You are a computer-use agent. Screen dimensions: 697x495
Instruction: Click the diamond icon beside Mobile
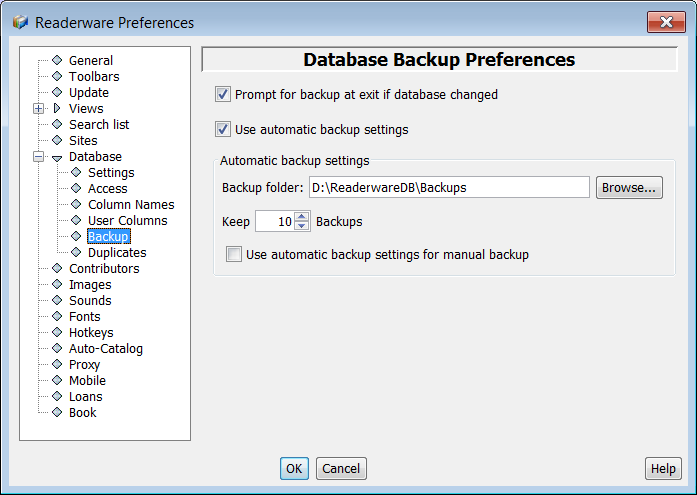(57, 380)
